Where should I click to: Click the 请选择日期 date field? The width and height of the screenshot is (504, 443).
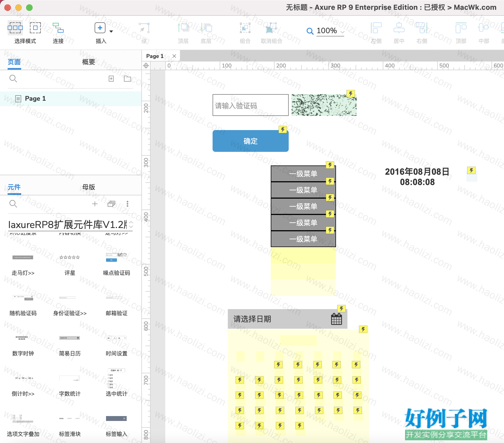(x=287, y=319)
